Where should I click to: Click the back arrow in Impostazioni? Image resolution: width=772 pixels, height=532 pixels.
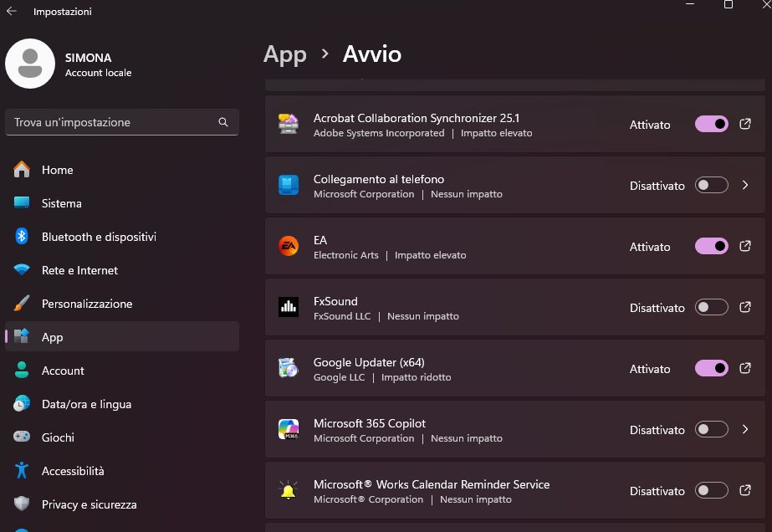point(12,11)
